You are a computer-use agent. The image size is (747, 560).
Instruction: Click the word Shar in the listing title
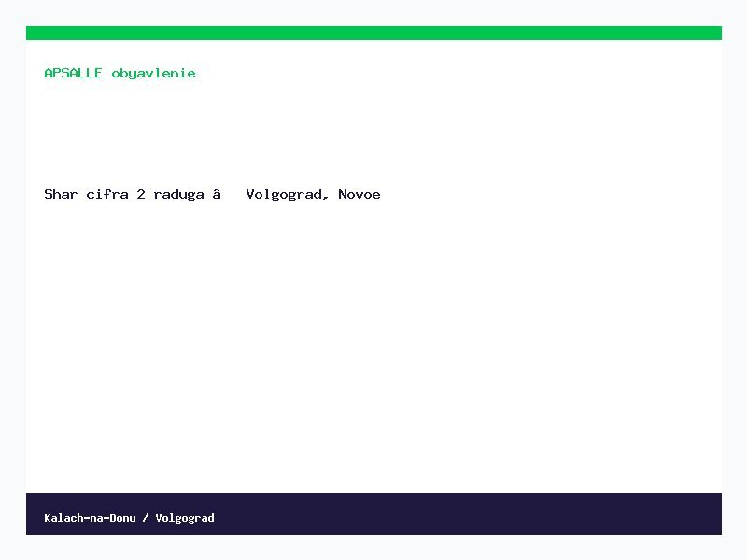coord(61,194)
